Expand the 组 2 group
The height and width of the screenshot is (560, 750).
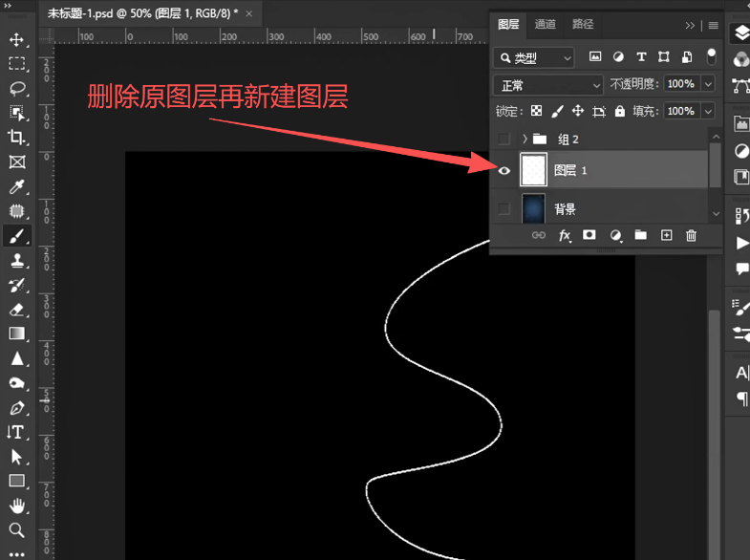tap(525, 139)
